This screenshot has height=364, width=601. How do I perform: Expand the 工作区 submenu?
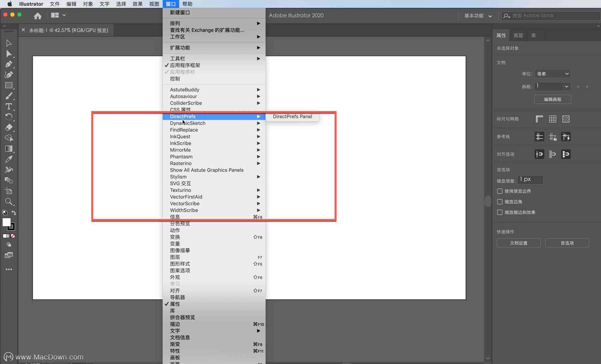pyautogui.click(x=214, y=37)
